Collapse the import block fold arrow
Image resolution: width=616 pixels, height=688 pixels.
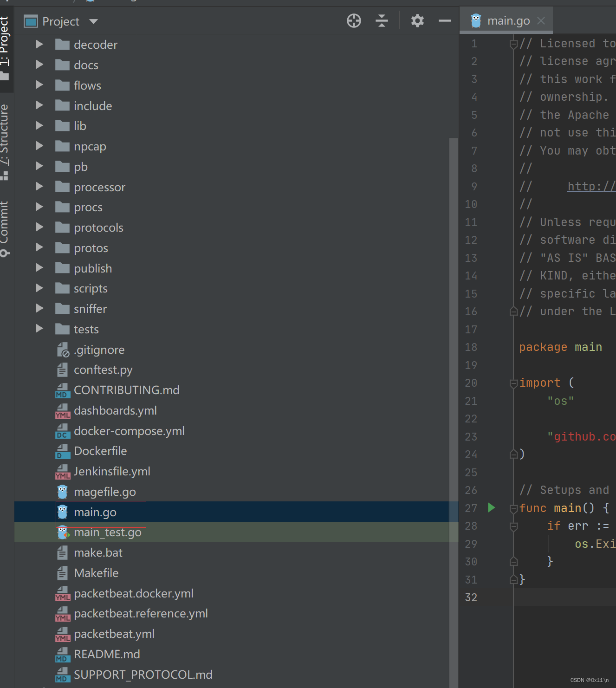(x=513, y=383)
